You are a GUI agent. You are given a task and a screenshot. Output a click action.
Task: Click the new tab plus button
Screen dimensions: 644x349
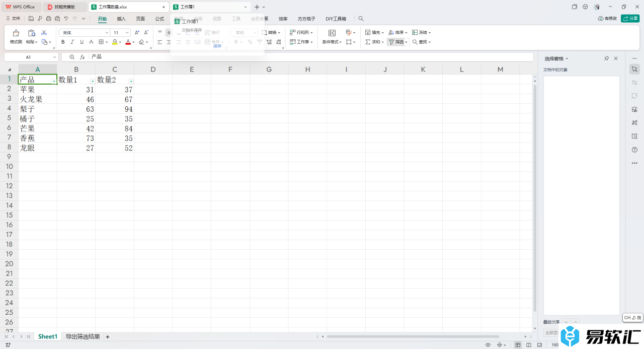pos(257,7)
